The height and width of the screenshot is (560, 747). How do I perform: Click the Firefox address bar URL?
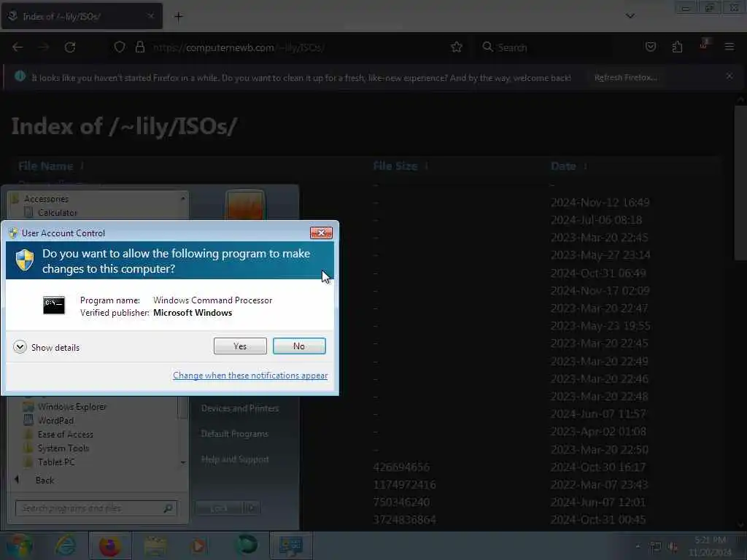[x=239, y=47]
